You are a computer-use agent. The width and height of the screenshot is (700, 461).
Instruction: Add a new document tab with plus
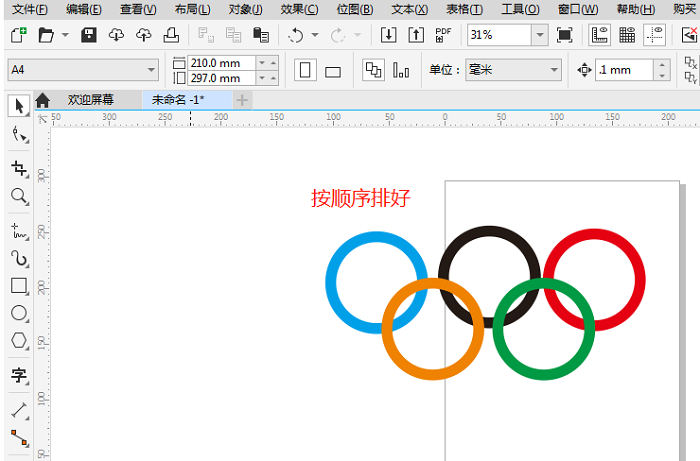click(x=242, y=100)
